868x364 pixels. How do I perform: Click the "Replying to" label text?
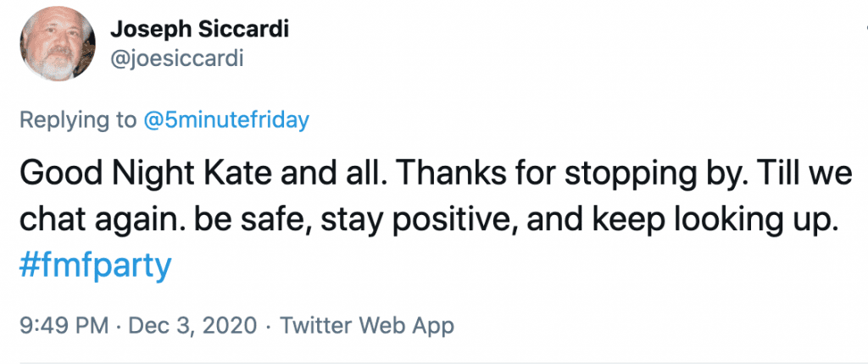coord(77,119)
